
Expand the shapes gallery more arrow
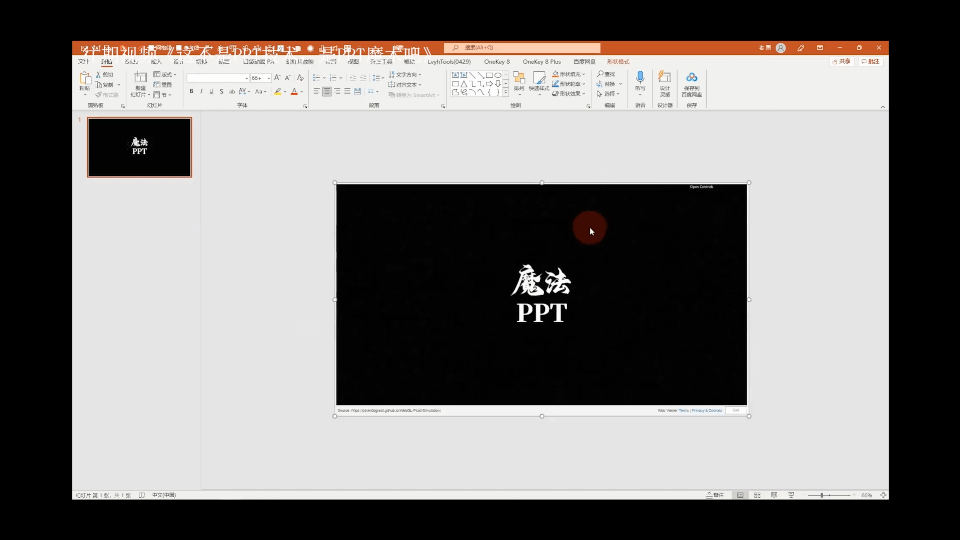coord(506,92)
